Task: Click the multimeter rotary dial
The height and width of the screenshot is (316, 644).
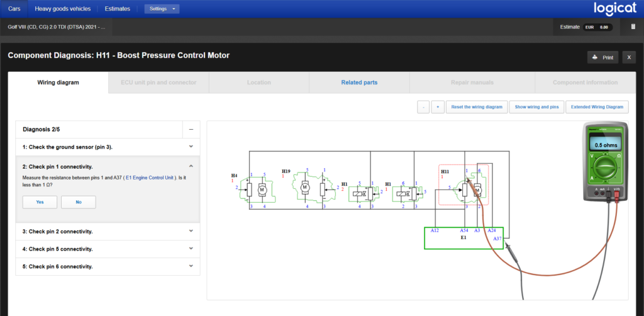Action: point(607,167)
